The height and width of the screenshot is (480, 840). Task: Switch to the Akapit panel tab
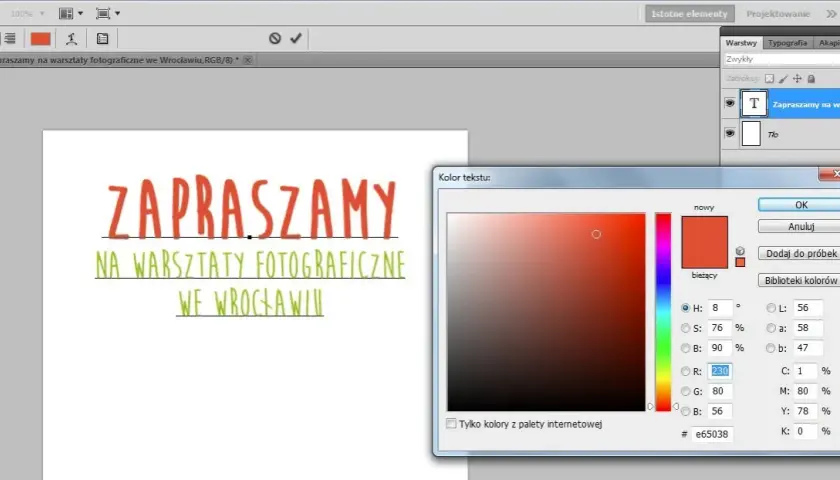[x=828, y=43]
